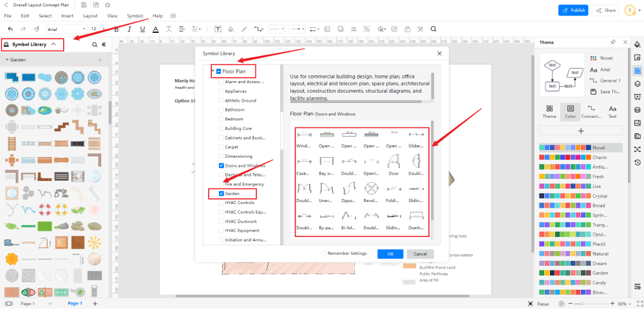Select the Format Painter tool

click(36, 29)
